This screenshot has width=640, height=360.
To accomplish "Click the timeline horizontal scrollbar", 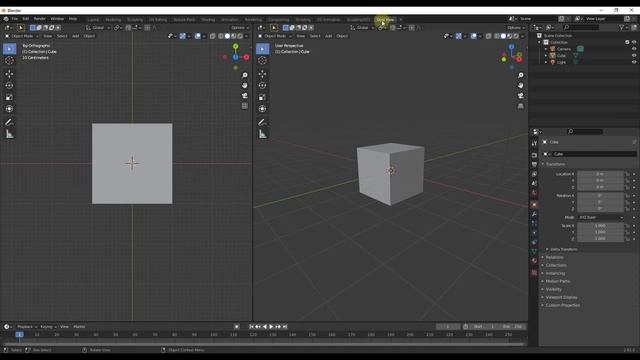I will [264, 344].
